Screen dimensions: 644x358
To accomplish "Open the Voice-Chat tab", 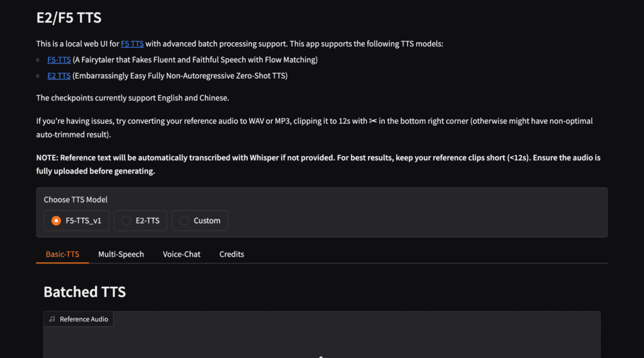I will [x=182, y=254].
